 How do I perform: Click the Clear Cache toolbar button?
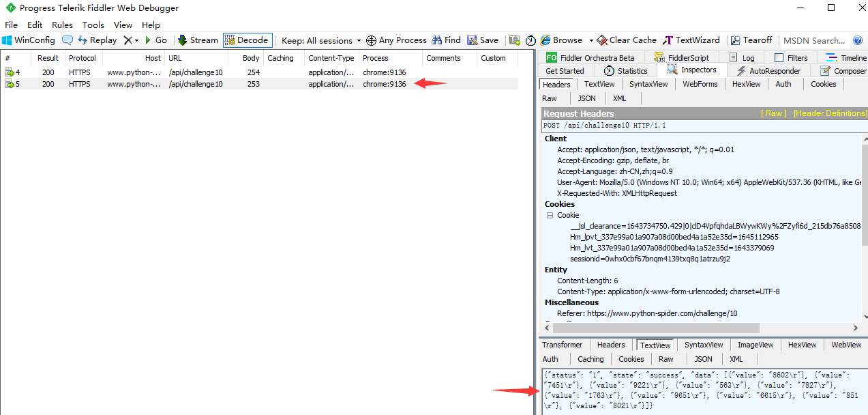coord(626,40)
